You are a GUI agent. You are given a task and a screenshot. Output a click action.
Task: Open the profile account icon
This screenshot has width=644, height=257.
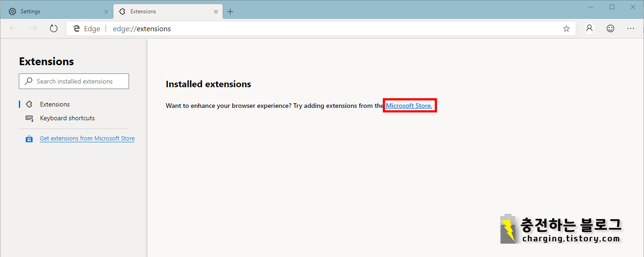pos(589,28)
